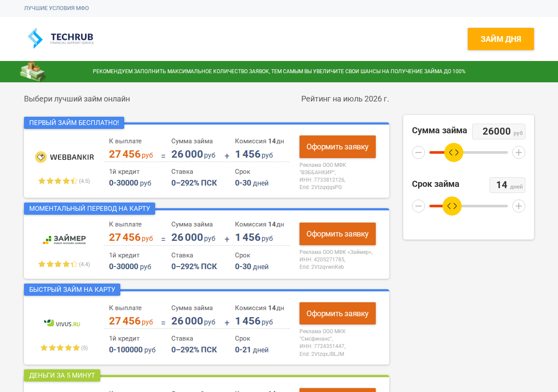The height and width of the screenshot is (392, 558).
Task: Click the Webbankir К выплате amount 27 456
Action: click(131, 154)
